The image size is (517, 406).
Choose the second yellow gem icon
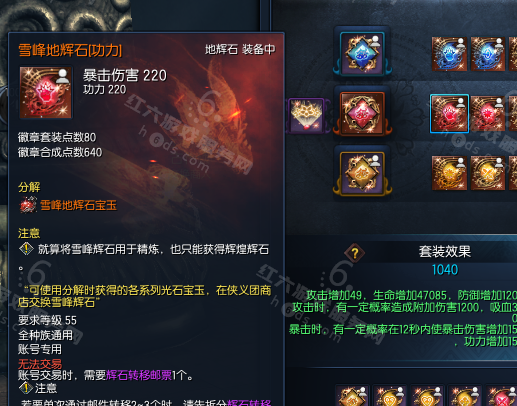point(488,173)
